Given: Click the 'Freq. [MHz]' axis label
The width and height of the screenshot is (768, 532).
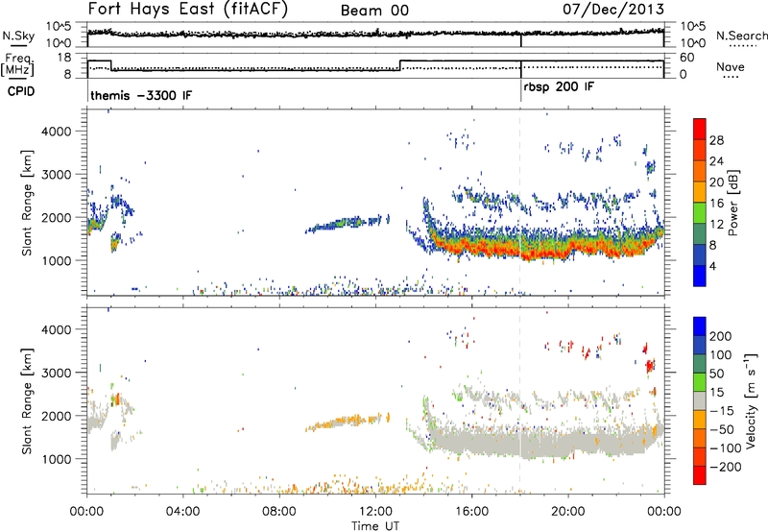Looking at the screenshot, I should (17, 64).
